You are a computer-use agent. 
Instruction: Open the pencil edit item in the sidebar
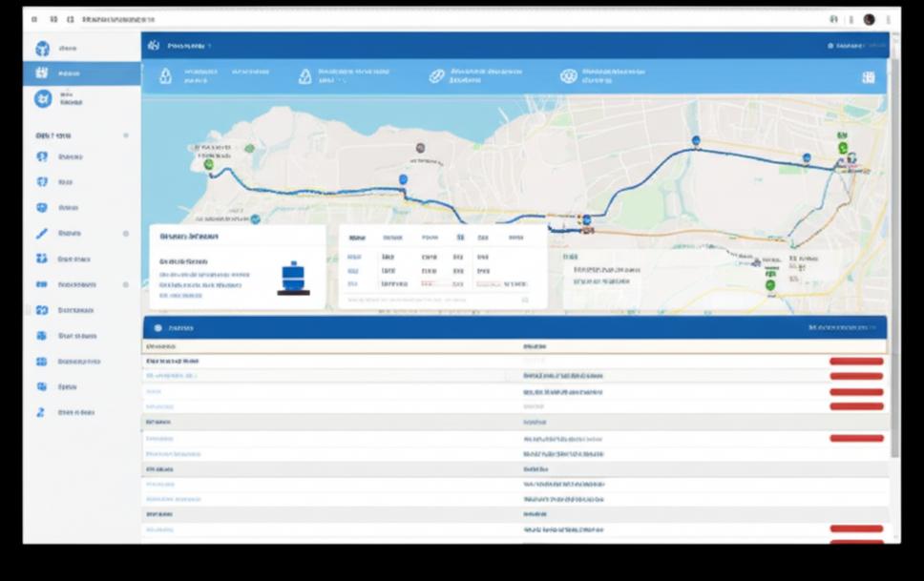[x=42, y=233]
